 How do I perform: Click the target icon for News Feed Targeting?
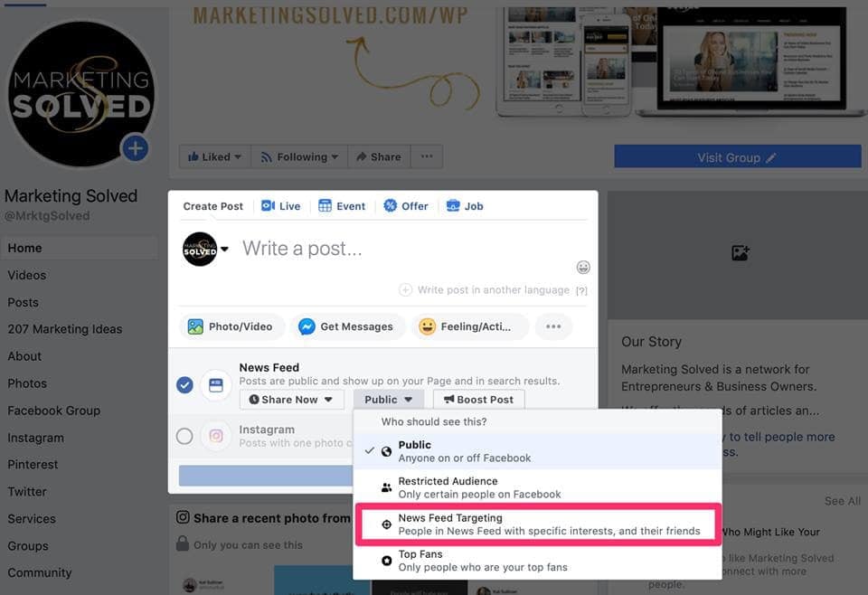pos(386,524)
